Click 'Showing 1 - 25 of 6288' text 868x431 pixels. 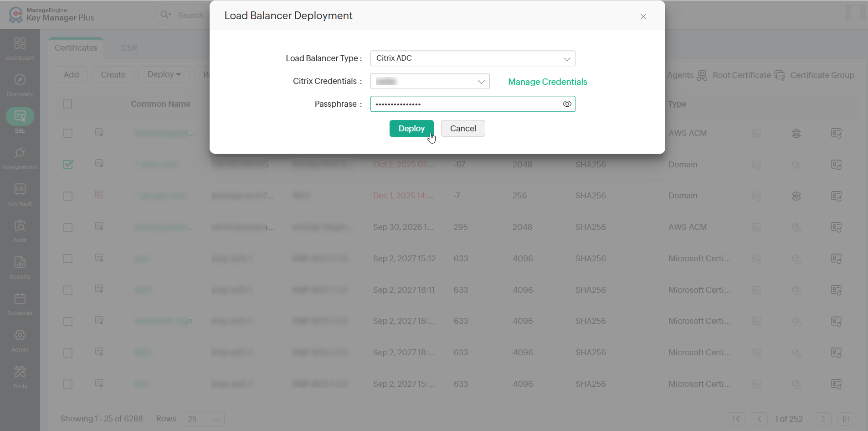point(102,419)
